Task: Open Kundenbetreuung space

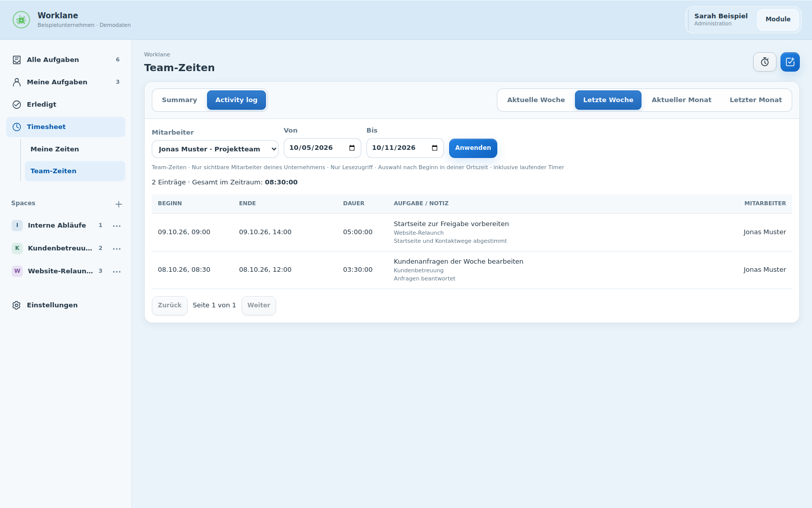Action: point(60,248)
